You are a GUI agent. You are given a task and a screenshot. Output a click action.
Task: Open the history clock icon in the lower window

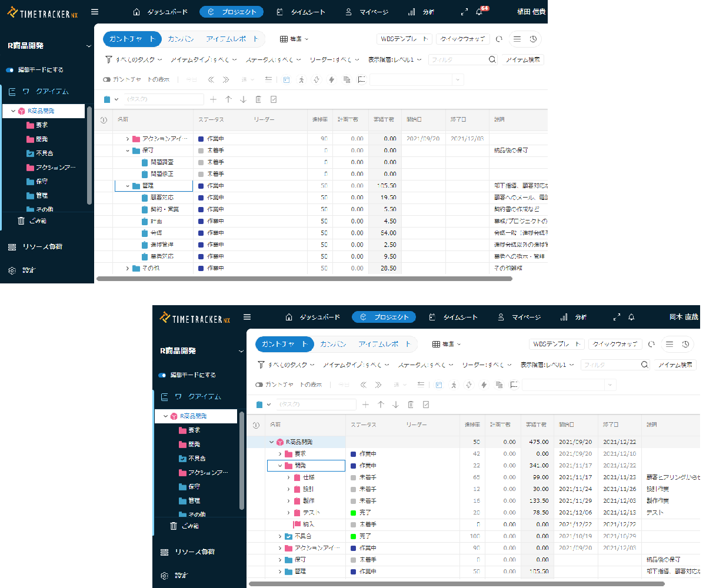tap(685, 344)
